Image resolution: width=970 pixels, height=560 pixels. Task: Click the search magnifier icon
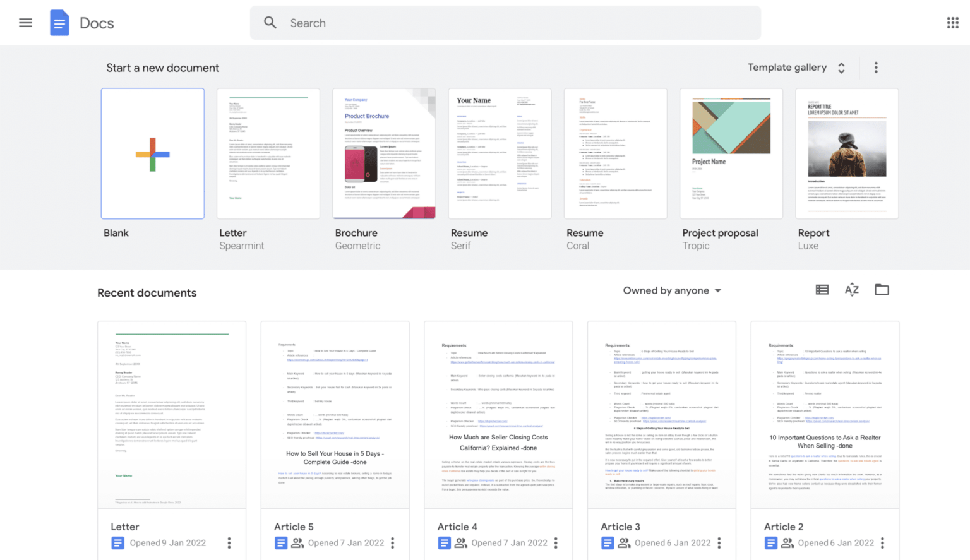(270, 22)
